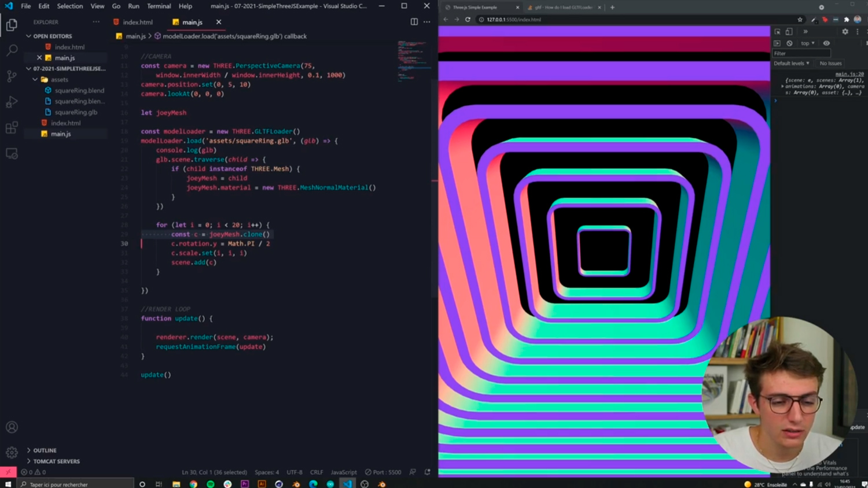Screen dimensions: 868x488
Task: Open the Selection menu
Action: click(70, 6)
